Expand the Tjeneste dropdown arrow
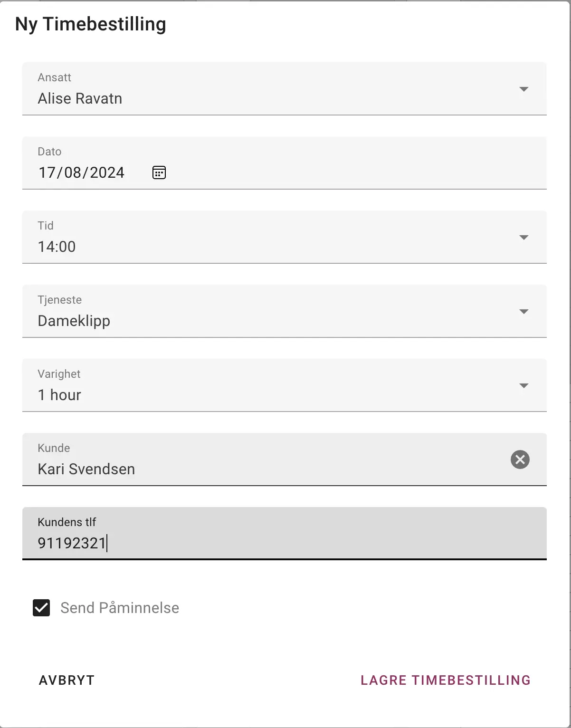Screen dimensions: 571x728 click(x=523, y=312)
